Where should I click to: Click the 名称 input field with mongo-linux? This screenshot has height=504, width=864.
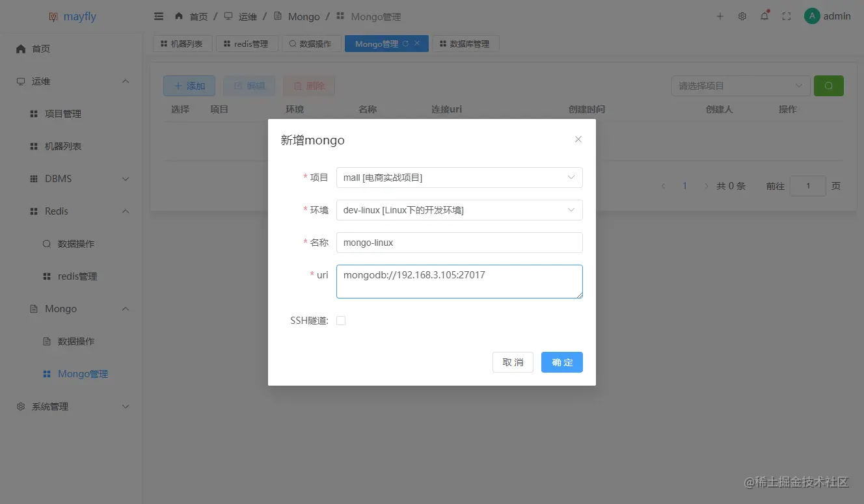point(459,243)
